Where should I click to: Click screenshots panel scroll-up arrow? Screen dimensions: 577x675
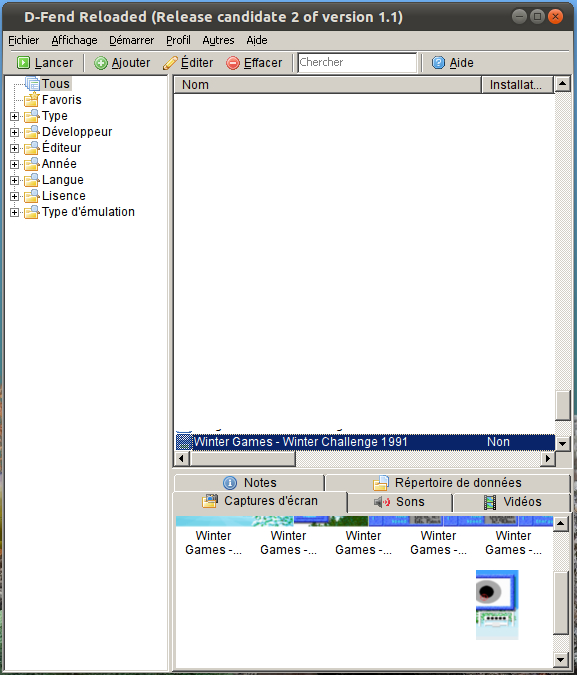560,524
